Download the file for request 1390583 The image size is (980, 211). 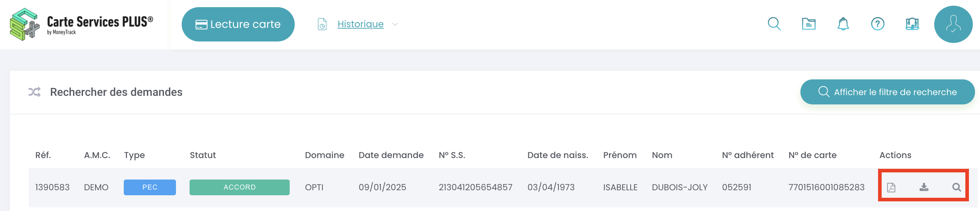tap(924, 187)
